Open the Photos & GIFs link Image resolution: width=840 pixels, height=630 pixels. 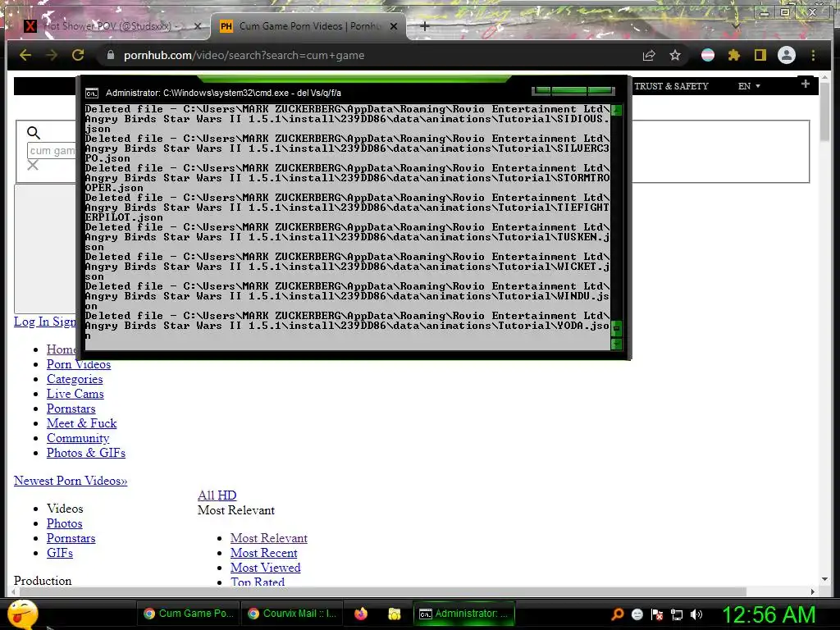coord(85,453)
